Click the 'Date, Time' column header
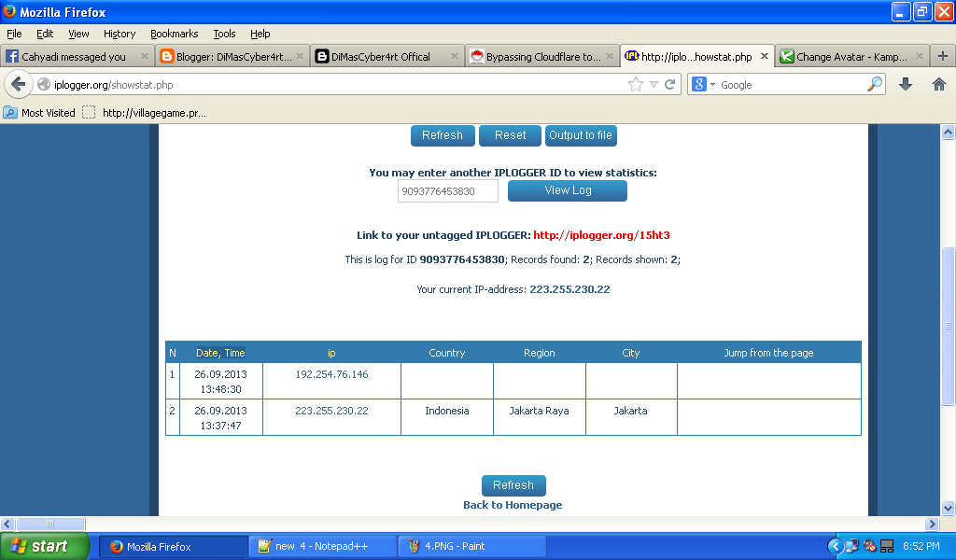Image resolution: width=956 pixels, height=560 pixels. pyautogui.click(x=220, y=353)
